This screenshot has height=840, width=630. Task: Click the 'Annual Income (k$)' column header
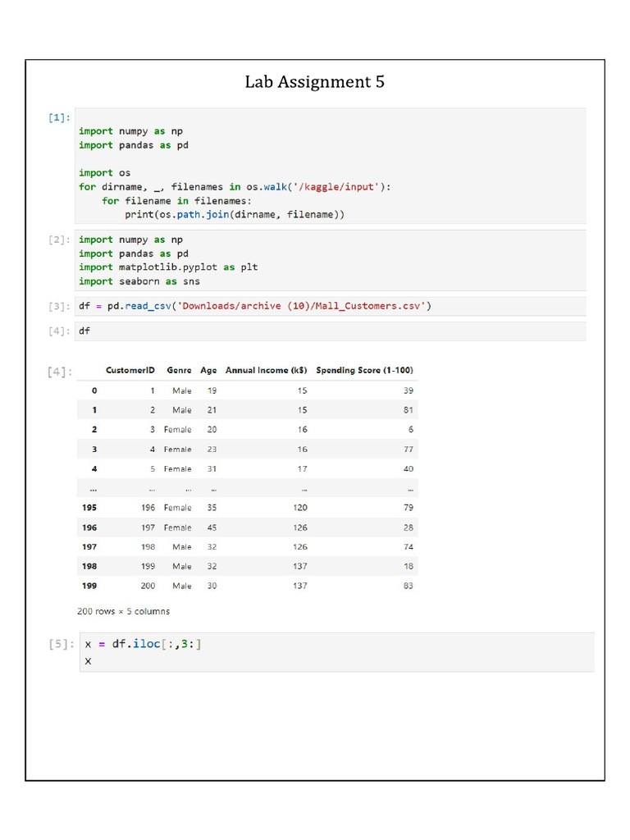pyautogui.click(x=267, y=371)
